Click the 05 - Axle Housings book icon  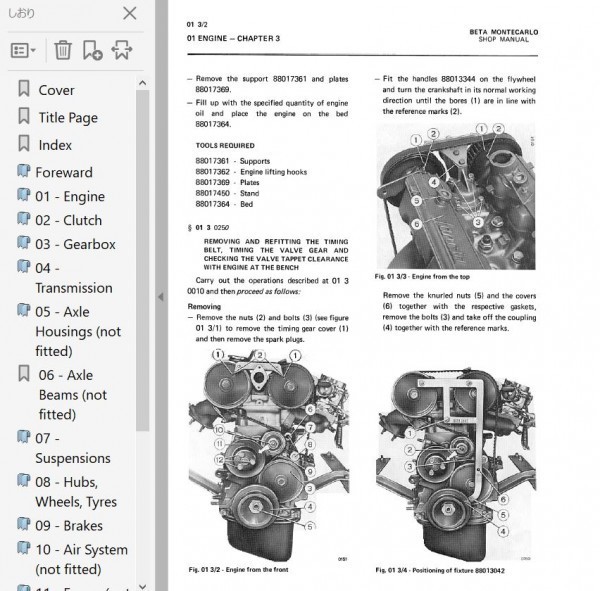click(x=24, y=310)
